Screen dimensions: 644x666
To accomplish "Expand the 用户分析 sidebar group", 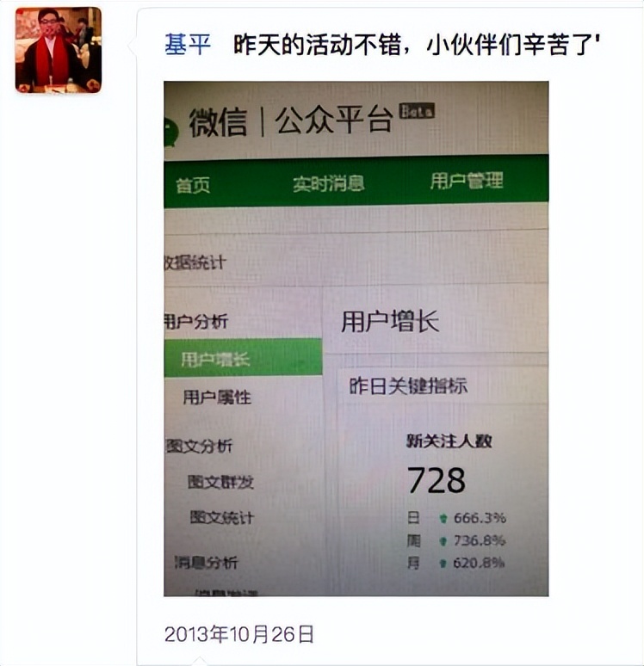I will (x=196, y=322).
